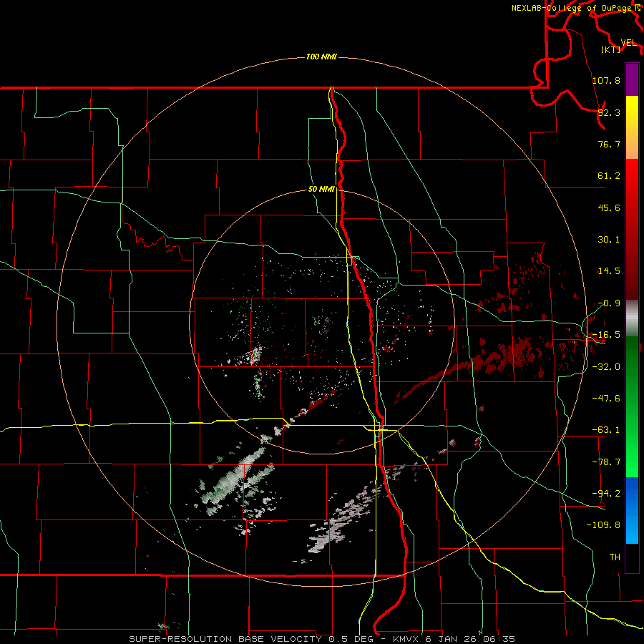
Task: Click the -109.8 velocity scale value
Action: 603,525
